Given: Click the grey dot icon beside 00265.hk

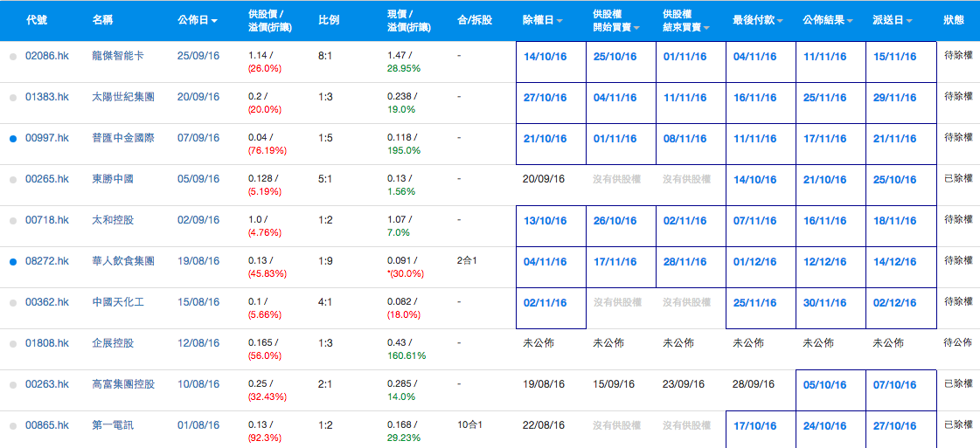Looking at the screenshot, I should coord(12,180).
